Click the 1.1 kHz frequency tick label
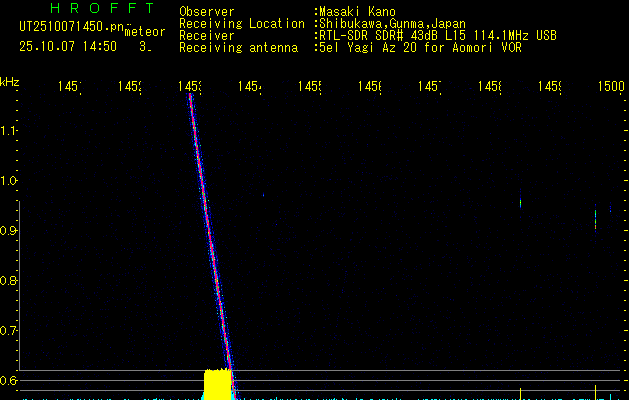The height and width of the screenshot is (400, 629). tap(10, 131)
